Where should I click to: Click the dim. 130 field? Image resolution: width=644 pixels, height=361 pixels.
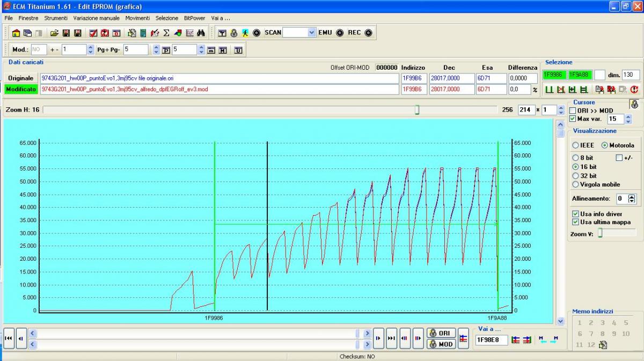pos(631,76)
